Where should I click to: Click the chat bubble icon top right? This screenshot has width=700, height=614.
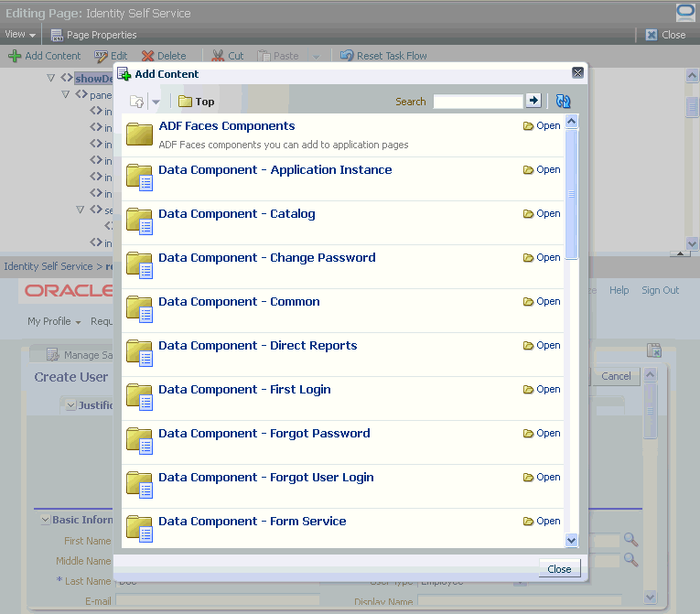tap(685, 13)
